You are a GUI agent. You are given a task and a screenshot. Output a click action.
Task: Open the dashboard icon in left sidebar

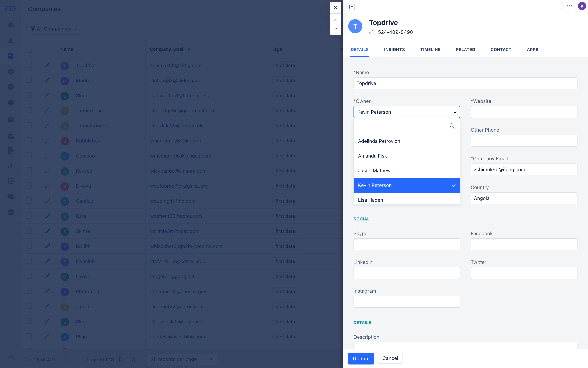[11, 25]
